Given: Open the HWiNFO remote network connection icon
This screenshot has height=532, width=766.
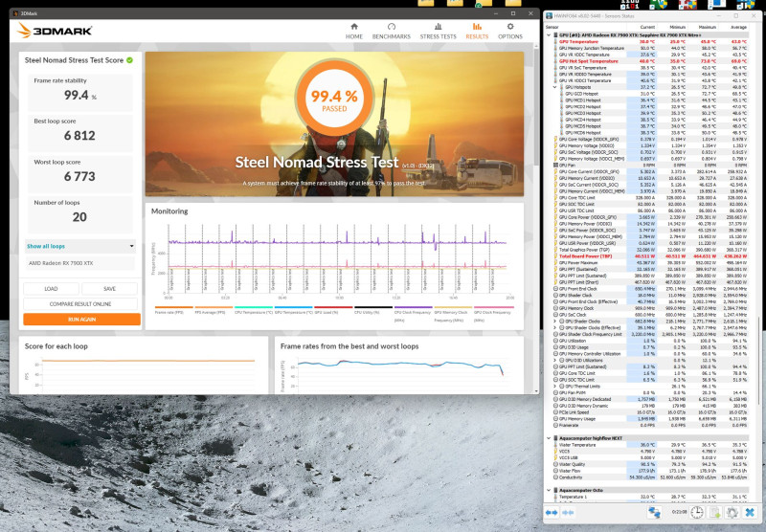Looking at the screenshot, I should pos(654,513).
